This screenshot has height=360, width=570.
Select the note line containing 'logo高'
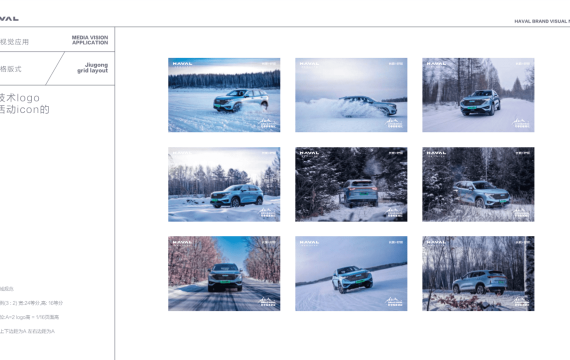[x=29, y=317]
